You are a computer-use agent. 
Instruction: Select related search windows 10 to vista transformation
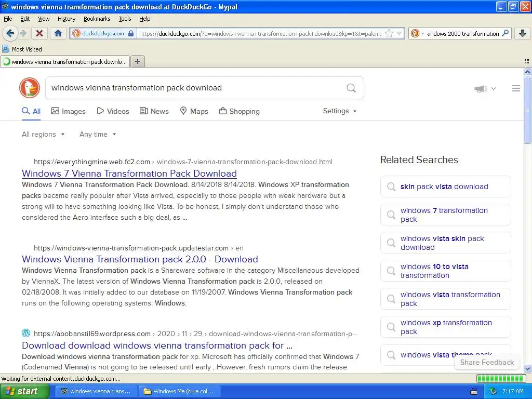pyautogui.click(x=445, y=271)
